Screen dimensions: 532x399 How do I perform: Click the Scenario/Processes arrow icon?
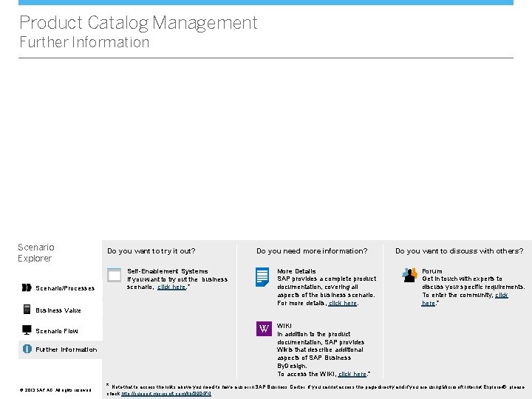pos(27,287)
